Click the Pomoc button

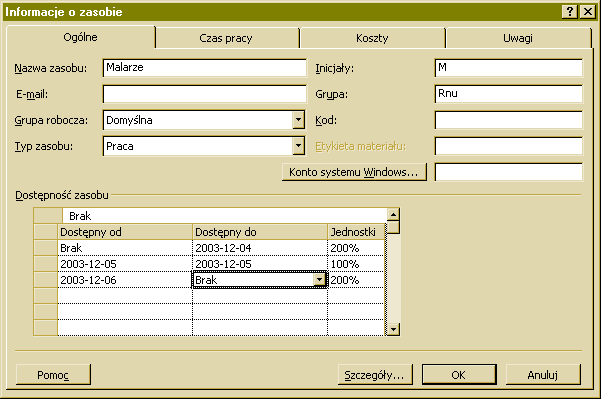pos(53,374)
